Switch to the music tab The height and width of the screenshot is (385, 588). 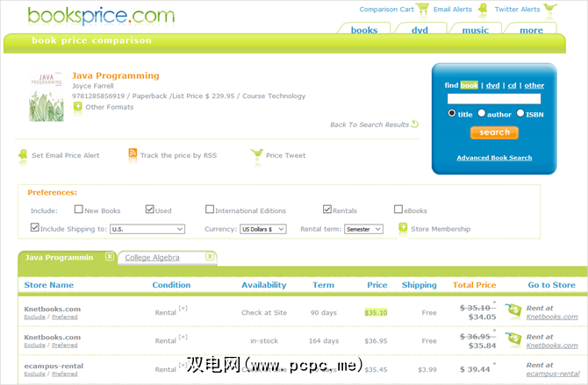(x=475, y=29)
